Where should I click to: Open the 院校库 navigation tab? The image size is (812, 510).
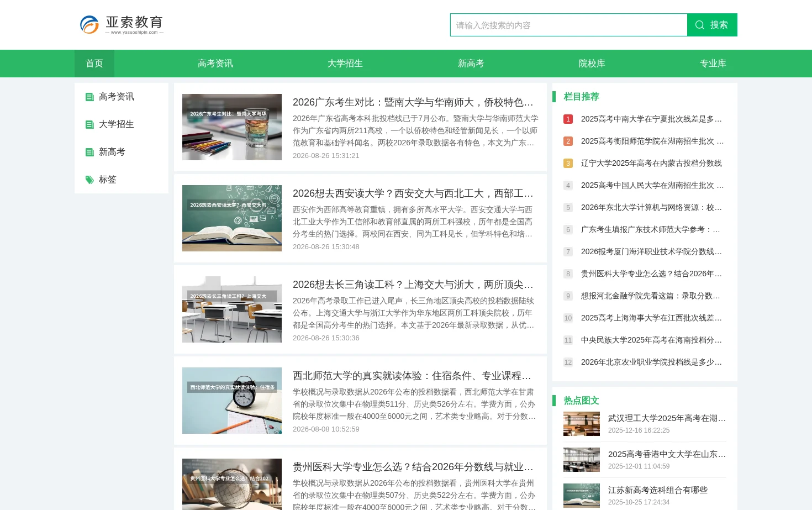point(592,64)
